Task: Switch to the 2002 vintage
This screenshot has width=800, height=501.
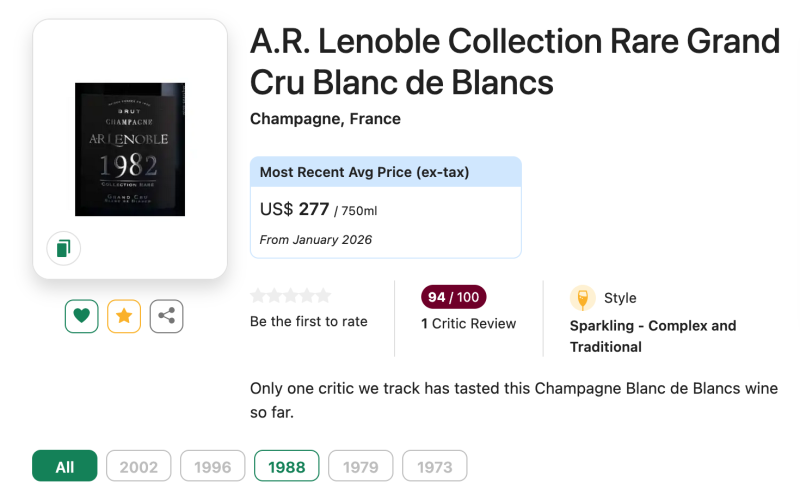Action: coord(139,466)
